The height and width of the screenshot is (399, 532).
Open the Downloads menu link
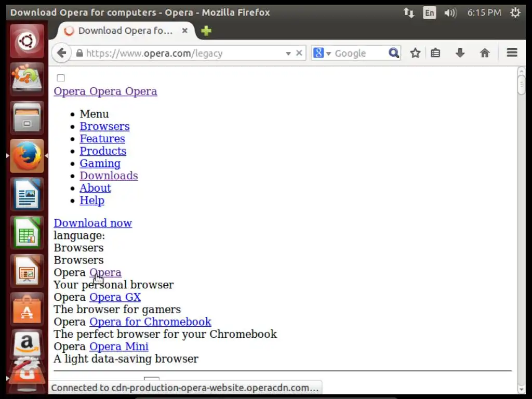(x=109, y=176)
